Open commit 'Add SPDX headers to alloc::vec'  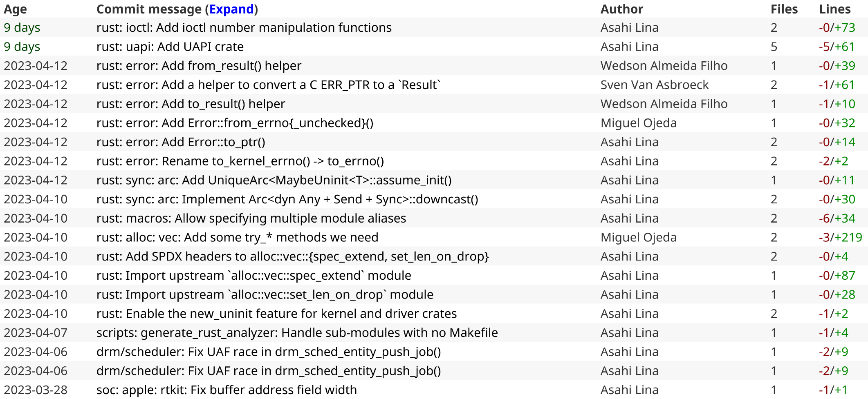[x=293, y=256]
